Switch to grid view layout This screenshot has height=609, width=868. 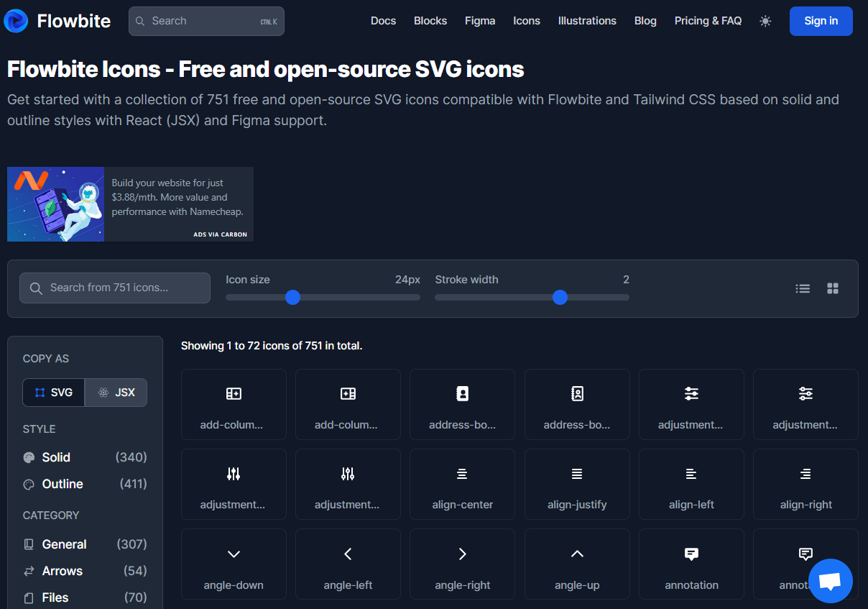833,288
